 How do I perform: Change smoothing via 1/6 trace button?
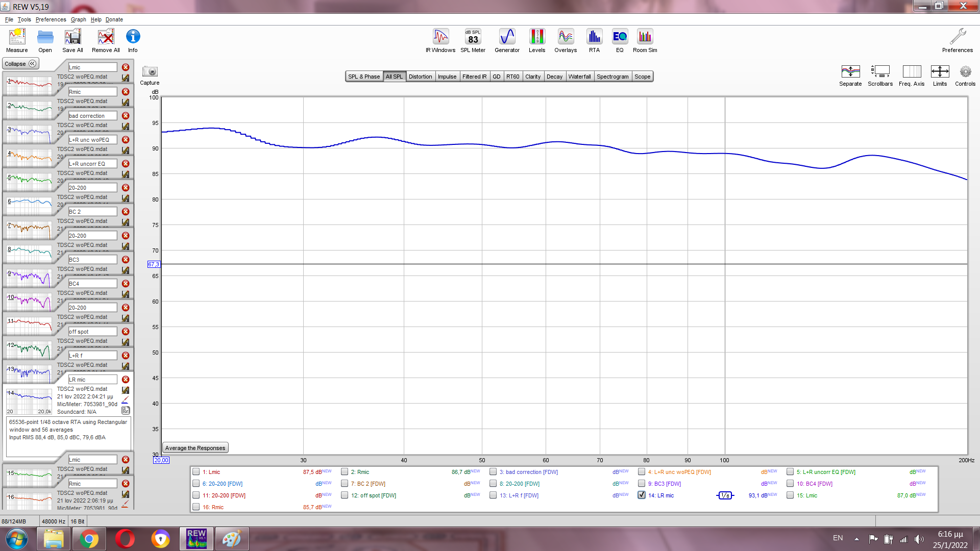[x=725, y=495]
